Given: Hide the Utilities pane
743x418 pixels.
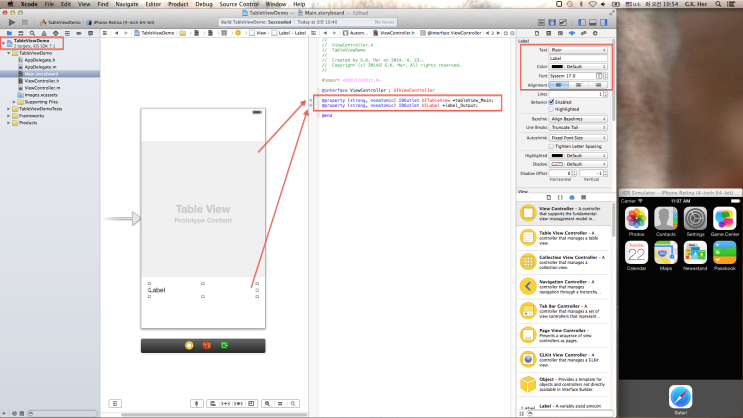Looking at the screenshot, I should click(x=604, y=22).
